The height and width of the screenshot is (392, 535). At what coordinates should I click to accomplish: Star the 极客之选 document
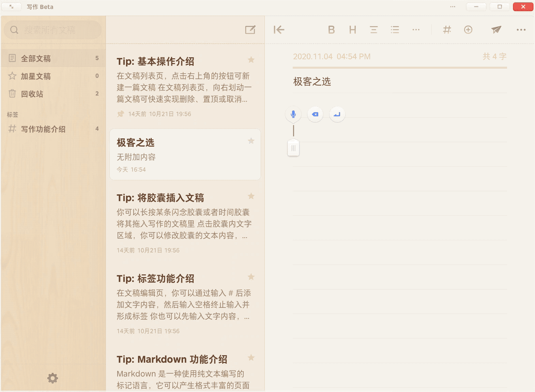click(x=251, y=141)
